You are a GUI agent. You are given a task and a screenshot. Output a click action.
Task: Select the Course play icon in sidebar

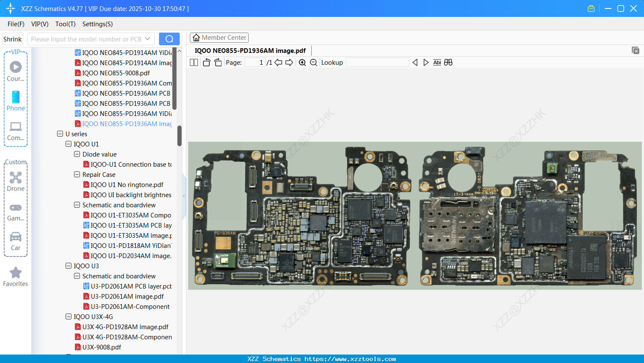point(15,67)
